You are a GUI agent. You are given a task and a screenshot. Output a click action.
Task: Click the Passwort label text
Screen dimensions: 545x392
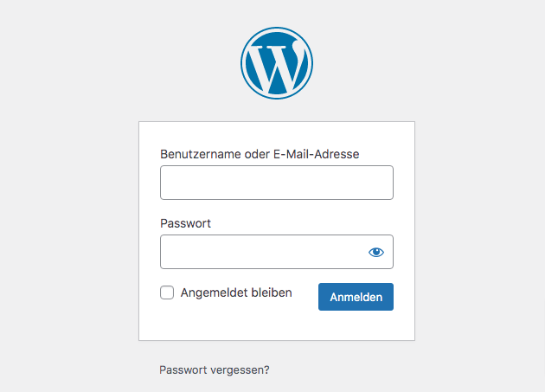pos(186,223)
